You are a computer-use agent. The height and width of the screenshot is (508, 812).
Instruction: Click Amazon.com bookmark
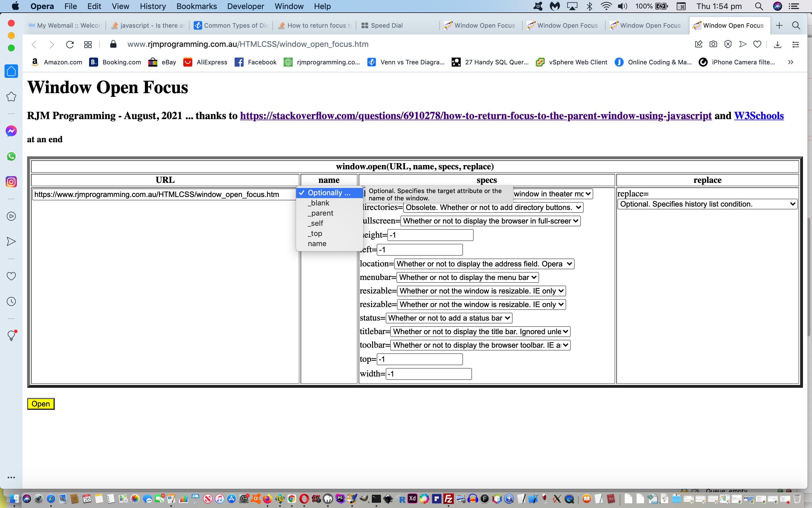[x=57, y=62]
